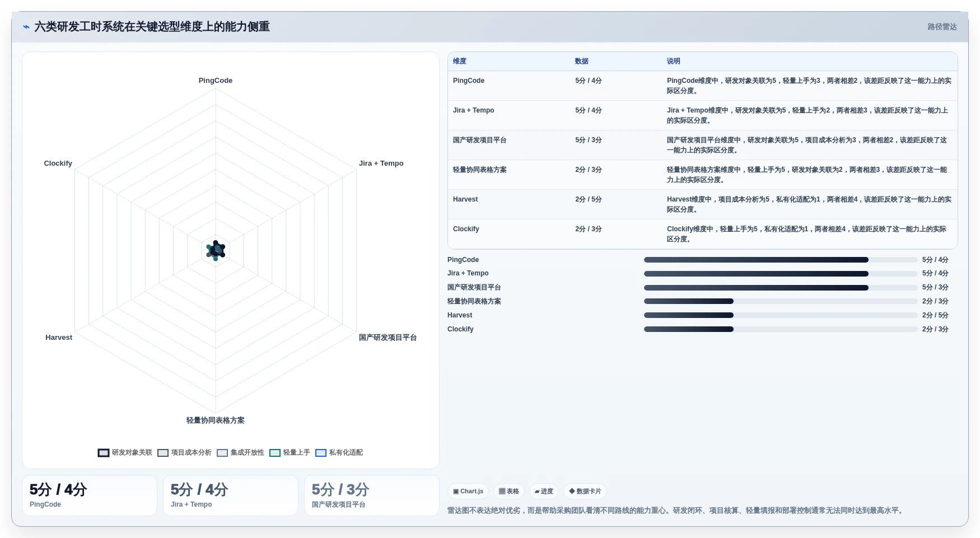The width and height of the screenshot is (980, 538).
Task: Click the 路径雷达 label in header
Action: click(x=942, y=27)
